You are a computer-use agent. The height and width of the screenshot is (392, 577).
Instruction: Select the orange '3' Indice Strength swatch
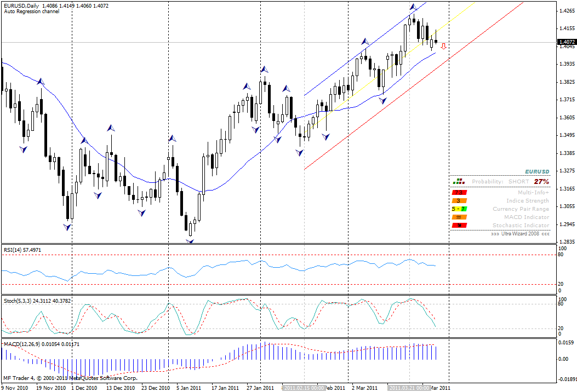(459, 201)
